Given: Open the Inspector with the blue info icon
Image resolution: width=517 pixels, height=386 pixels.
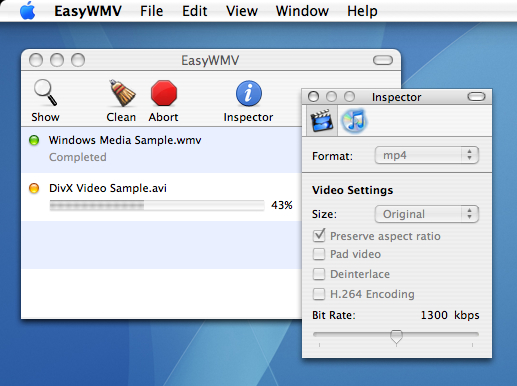Looking at the screenshot, I should click(x=249, y=93).
